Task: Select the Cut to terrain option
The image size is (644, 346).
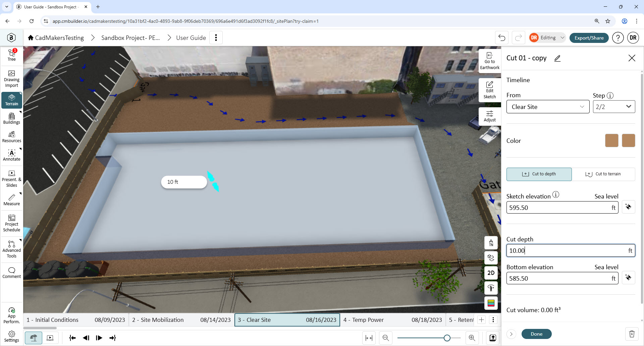Action: (x=603, y=174)
